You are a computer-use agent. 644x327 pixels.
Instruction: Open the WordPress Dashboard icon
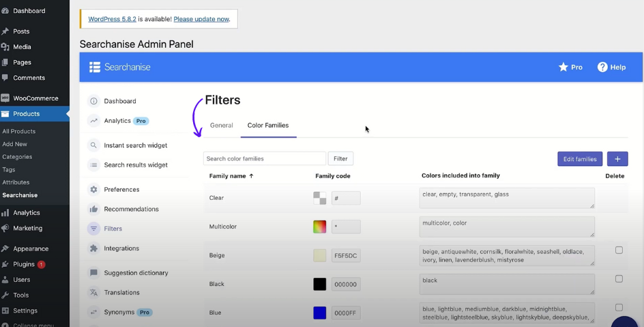[x=5, y=11]
